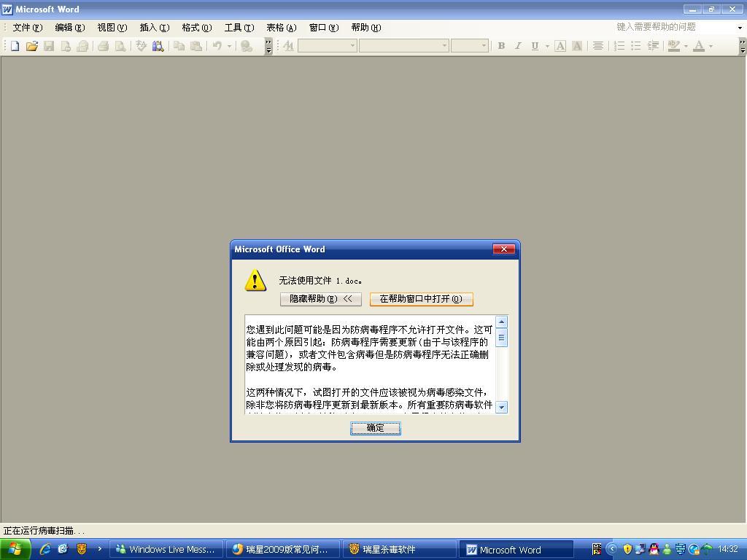Expand the Undo history dropdown arrow
Screen dimensions: 747x560
(x=229, y=46)
